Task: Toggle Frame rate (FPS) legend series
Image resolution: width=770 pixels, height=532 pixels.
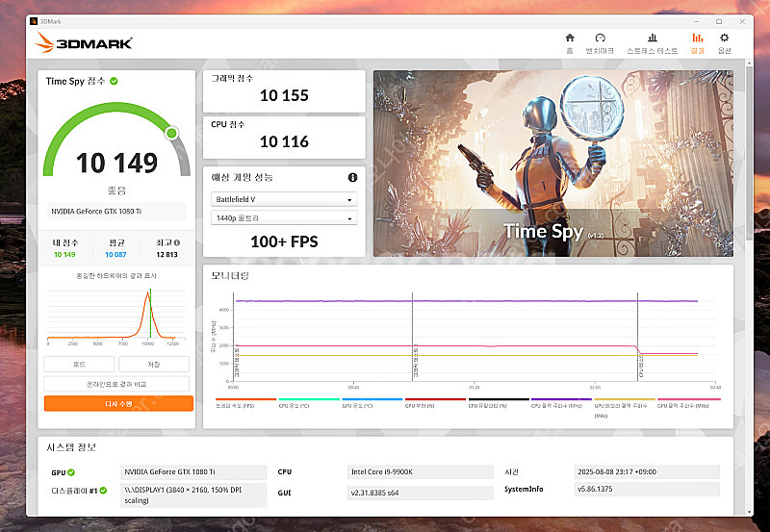Action: (245, 403)
